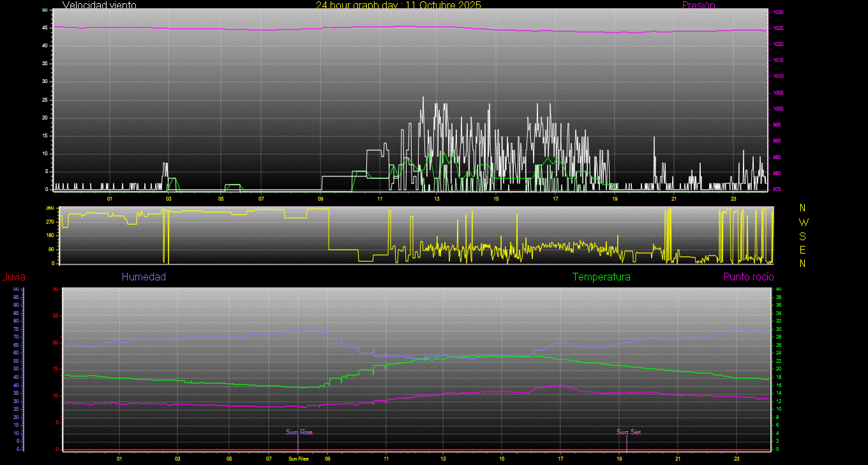Click the red 'lluvia' legend label

[x=13, y=277]
